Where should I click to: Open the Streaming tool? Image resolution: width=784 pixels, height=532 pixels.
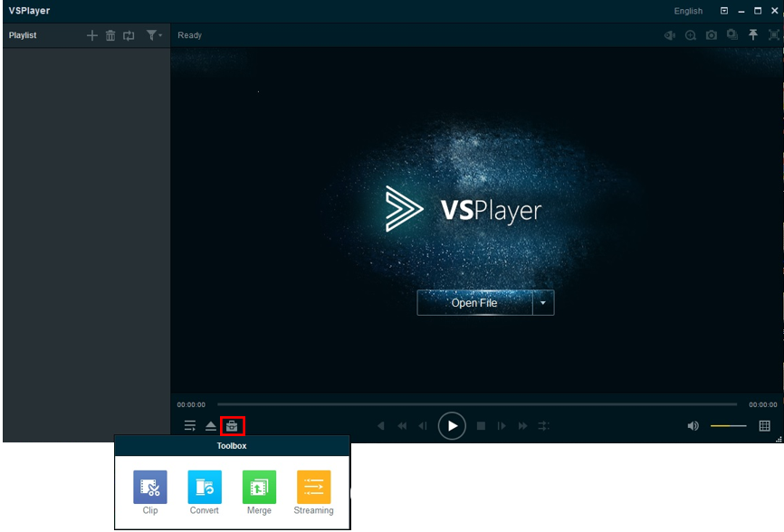[313, 488]
